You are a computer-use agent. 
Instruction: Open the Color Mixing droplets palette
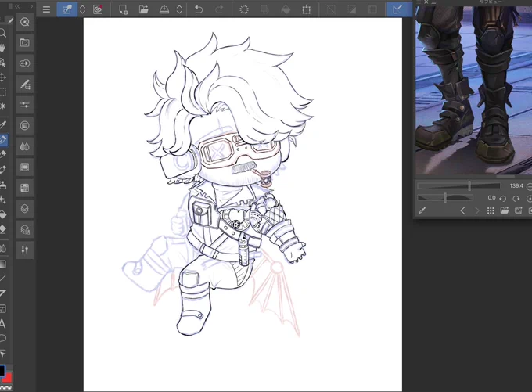click(24, 146)
